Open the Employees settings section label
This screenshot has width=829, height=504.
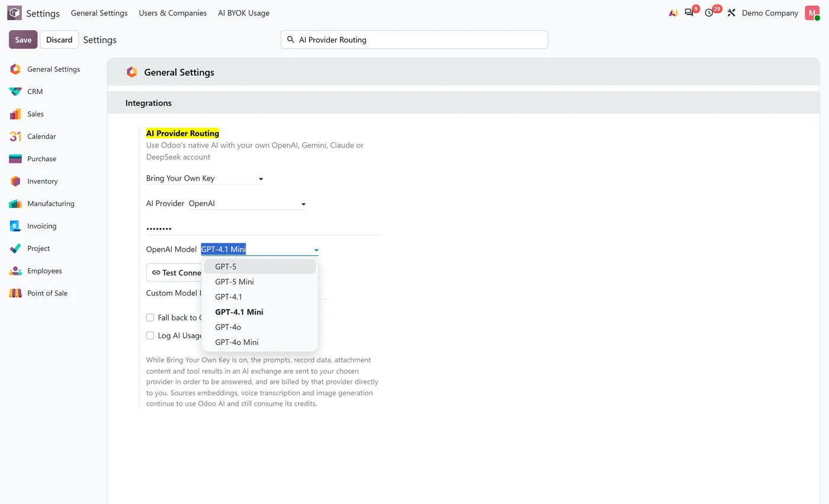point(44,271)
